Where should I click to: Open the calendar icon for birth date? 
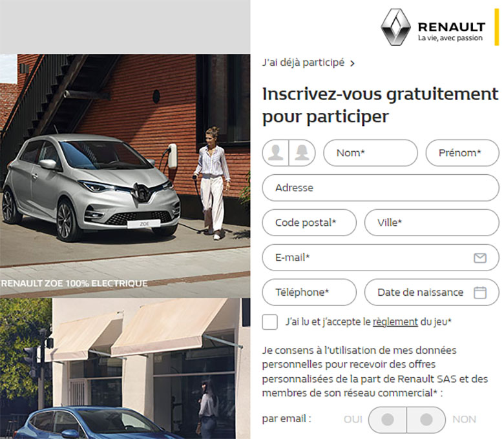(480, 292)
